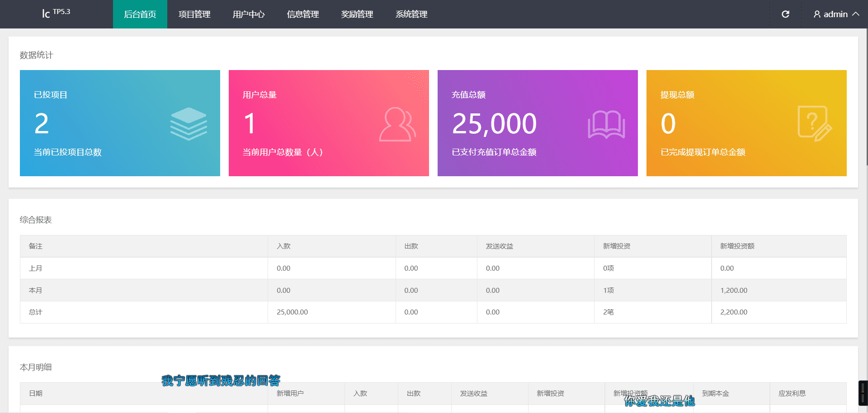
Task: Click the 25,000 recharge total value
Action: [494, 124]
